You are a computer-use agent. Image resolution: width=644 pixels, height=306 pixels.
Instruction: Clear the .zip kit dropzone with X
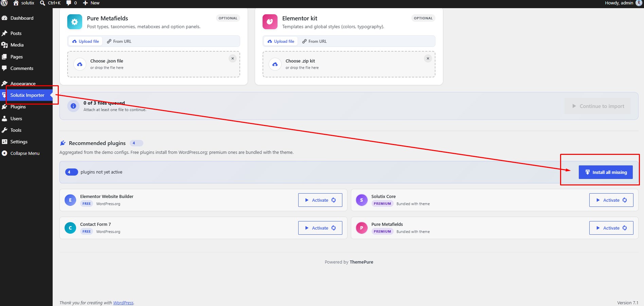click(x=428, y=58)
